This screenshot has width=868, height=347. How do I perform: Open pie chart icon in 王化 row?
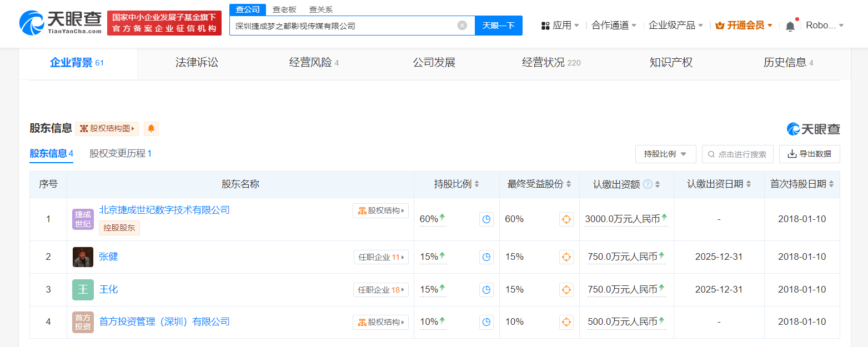coord(486,290)
